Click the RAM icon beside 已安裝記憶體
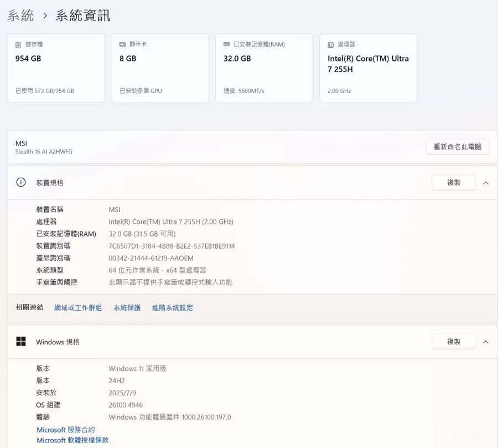 (226, 44)
